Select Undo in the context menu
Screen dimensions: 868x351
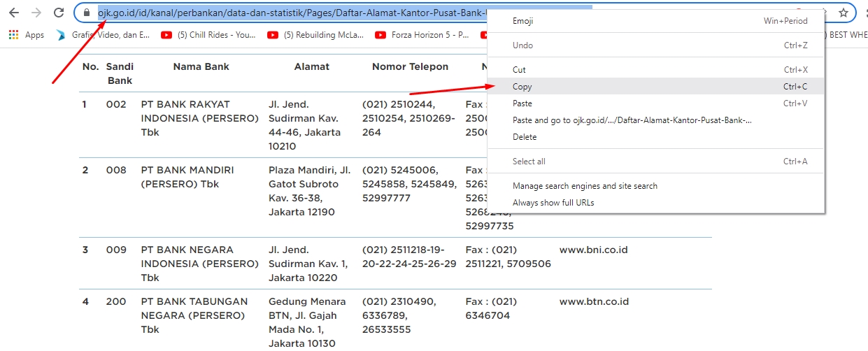[656, 45]
